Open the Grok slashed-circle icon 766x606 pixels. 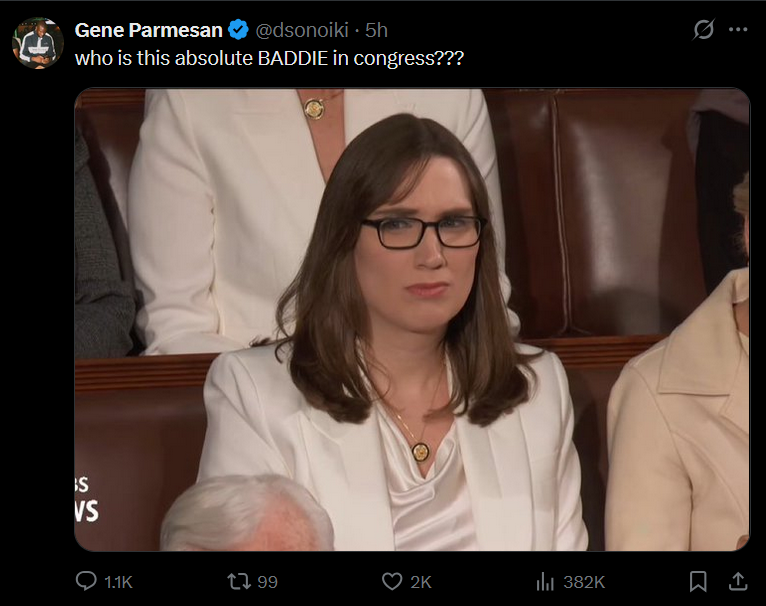pyautogui.click(x=704, y=29)
